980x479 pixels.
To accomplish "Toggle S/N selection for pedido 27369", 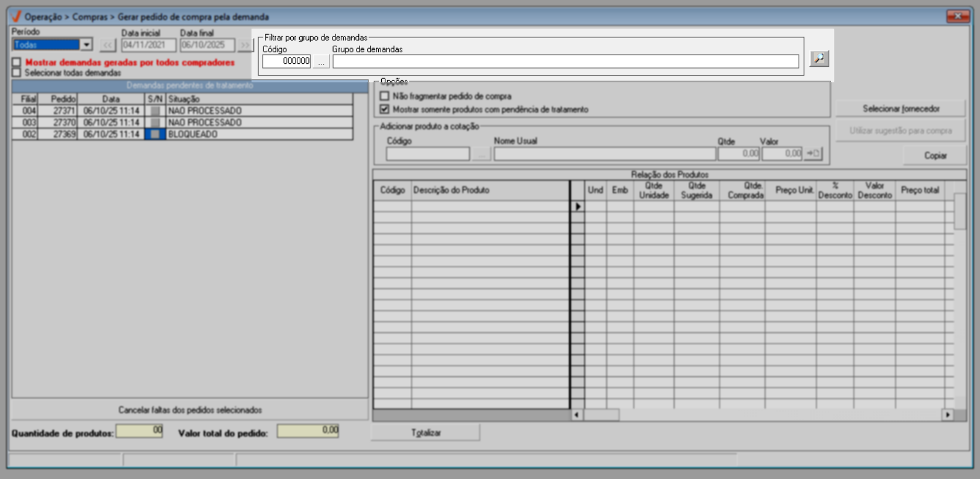I will coord(155,134).
